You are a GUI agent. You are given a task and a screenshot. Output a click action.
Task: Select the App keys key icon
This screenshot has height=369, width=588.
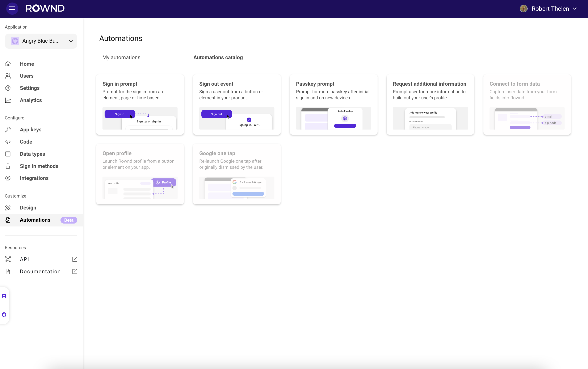8,130
